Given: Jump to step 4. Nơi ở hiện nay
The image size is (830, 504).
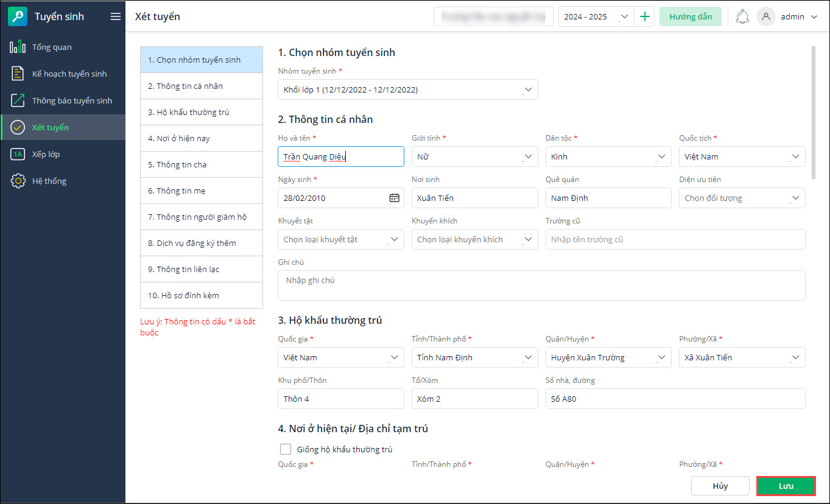Looking at the screenshot, I should 202,138.
